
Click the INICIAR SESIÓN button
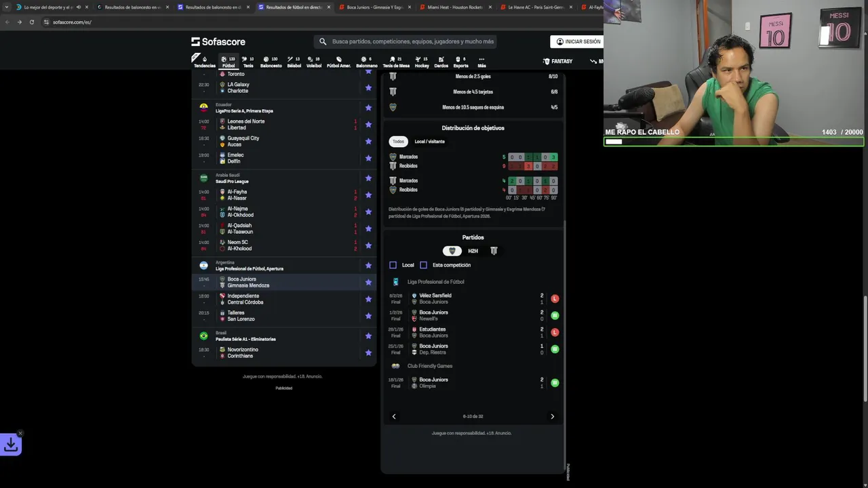click(x=578, y=41)
